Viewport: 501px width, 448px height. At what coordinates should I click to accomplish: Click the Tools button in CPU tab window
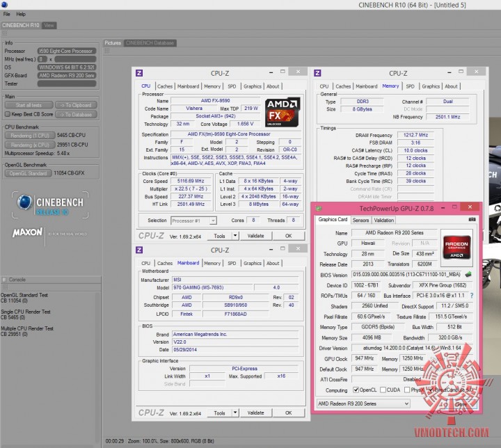[x=219, y=236]
